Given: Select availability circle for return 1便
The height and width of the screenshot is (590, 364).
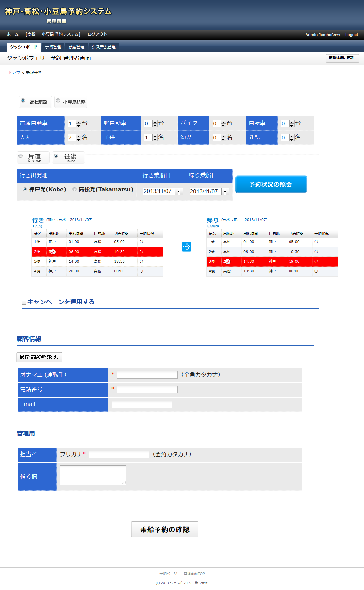Looking at the screenshot, I should coord(316,242).
